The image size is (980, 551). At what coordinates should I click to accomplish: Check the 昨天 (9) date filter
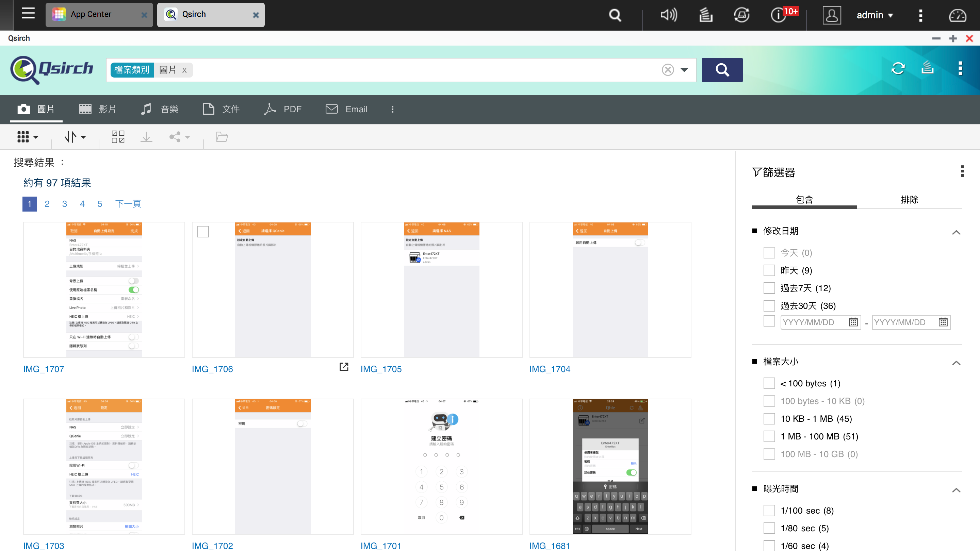[769, 270]
